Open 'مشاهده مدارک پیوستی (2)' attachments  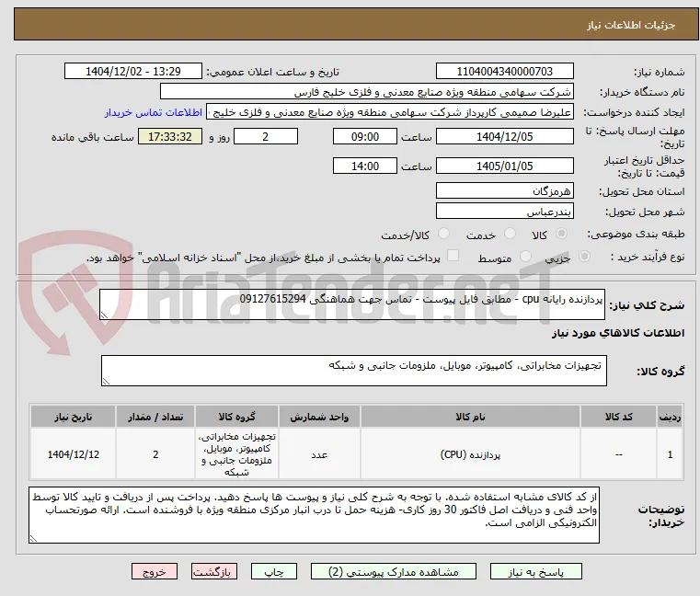tap(394, 571)
